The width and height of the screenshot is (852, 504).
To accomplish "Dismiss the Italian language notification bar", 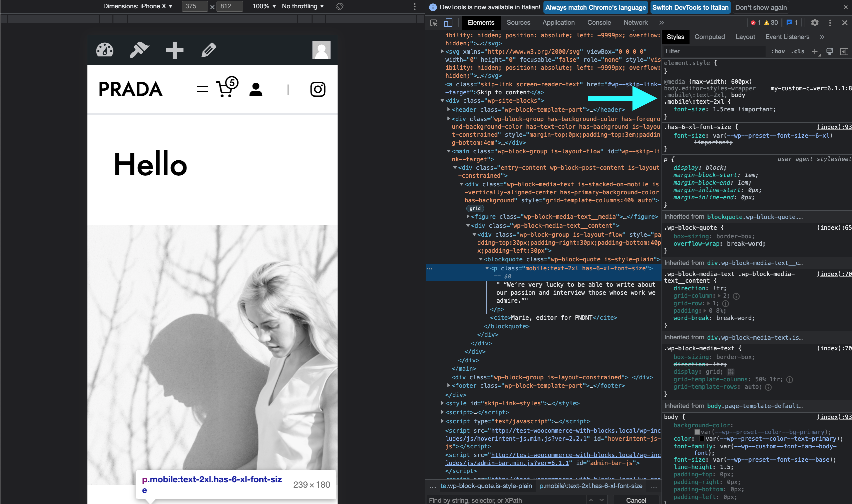I will [x=846, y=7].
